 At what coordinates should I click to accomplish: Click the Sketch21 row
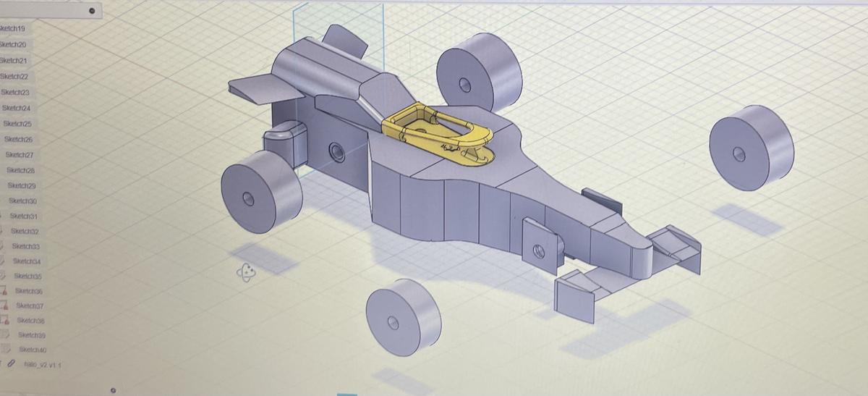(x=14, y=60)
